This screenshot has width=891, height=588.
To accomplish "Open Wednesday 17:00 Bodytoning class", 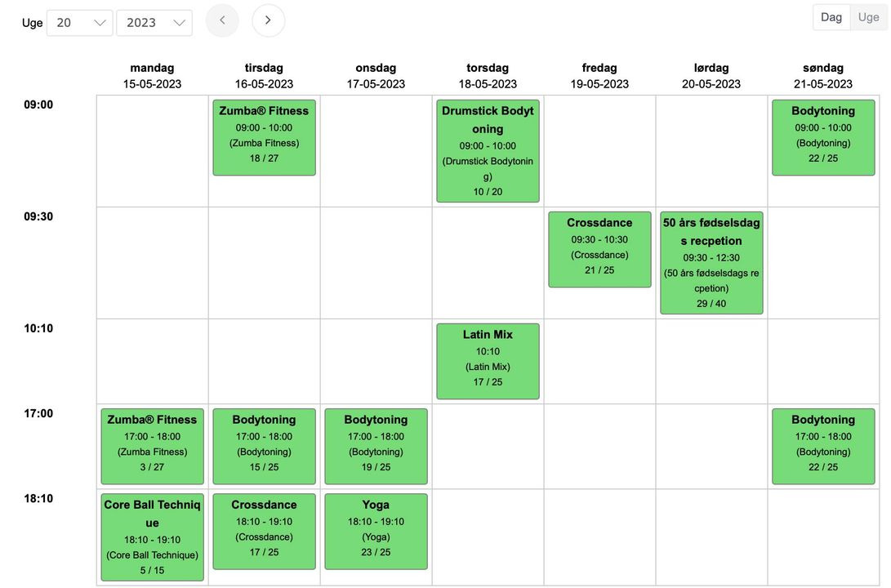I will click(x=376, y=446).
